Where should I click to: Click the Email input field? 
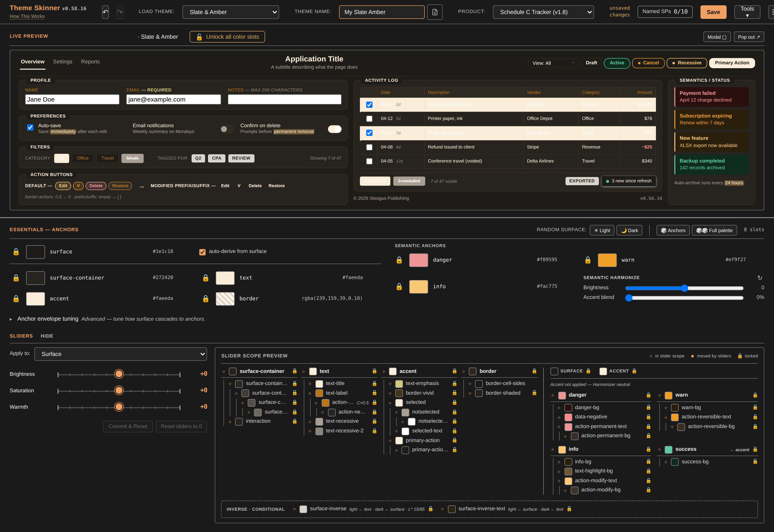pyautogui.click(x=173, y=99)
